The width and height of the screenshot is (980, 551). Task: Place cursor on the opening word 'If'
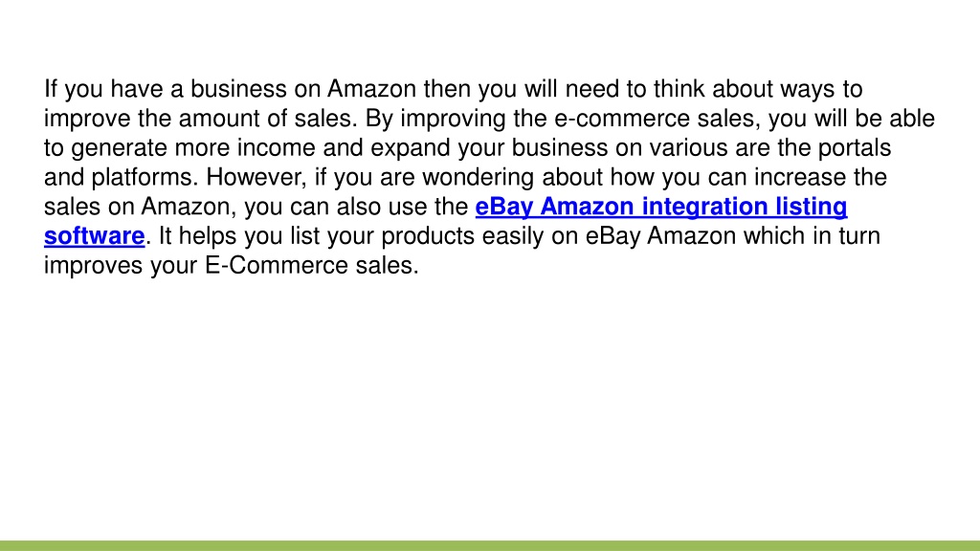(51, 89)
